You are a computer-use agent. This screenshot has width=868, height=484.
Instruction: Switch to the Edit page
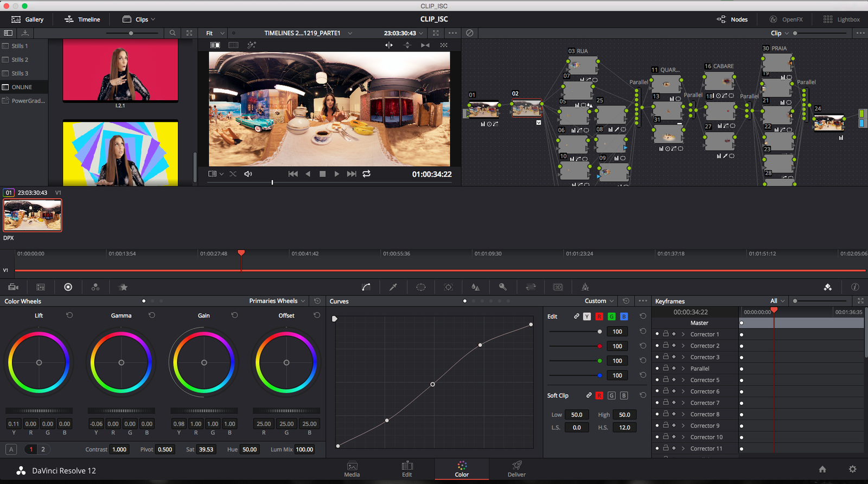(407, 469)
